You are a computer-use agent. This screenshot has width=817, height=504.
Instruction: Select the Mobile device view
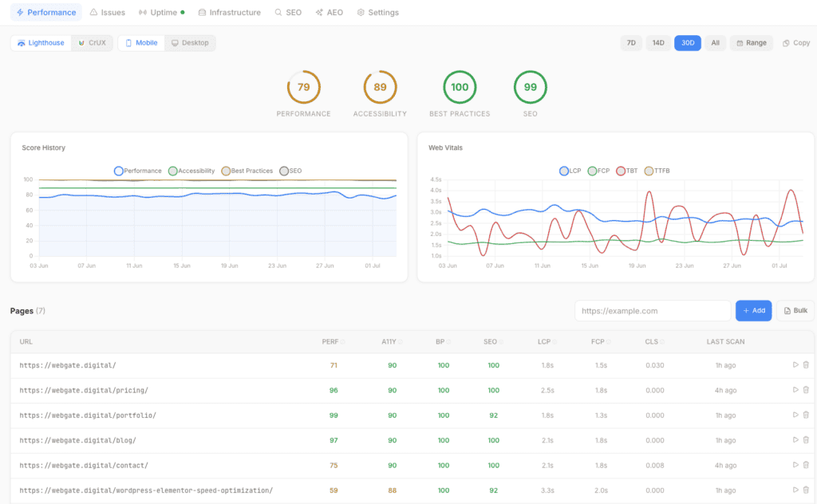click(142, 43)
